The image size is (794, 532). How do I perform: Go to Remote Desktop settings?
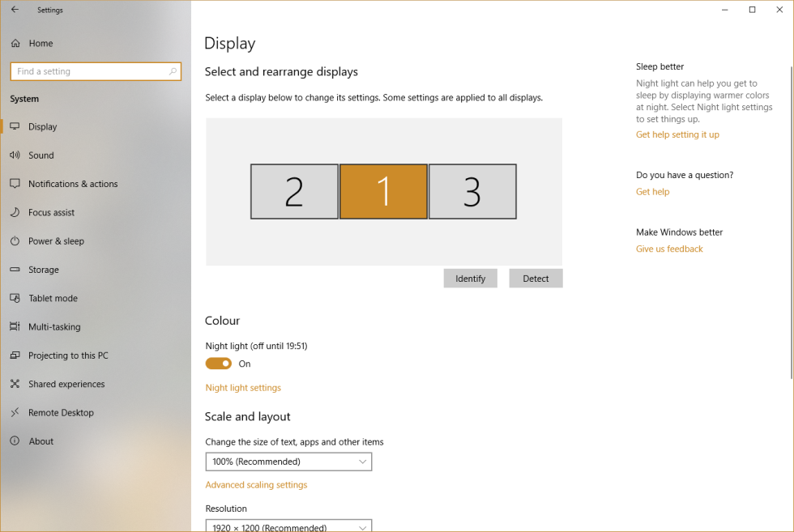click(x=63, y=412)
